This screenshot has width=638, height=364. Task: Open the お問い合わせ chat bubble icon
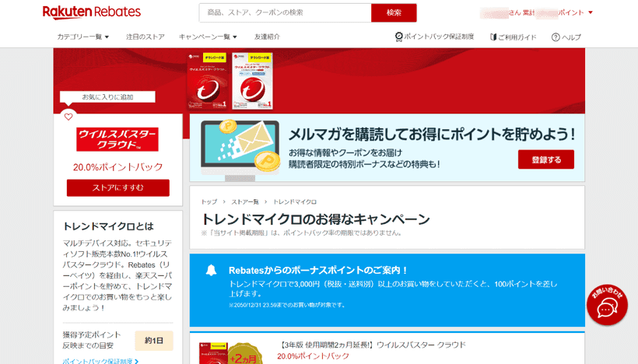607,305
